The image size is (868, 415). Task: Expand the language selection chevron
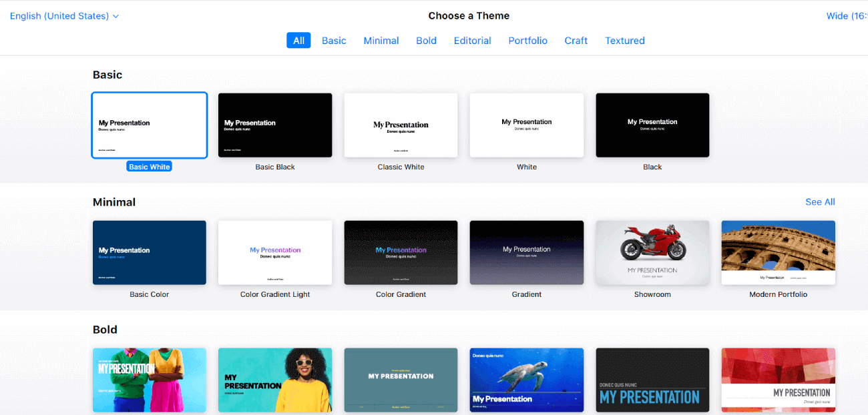tap(116, 15)
